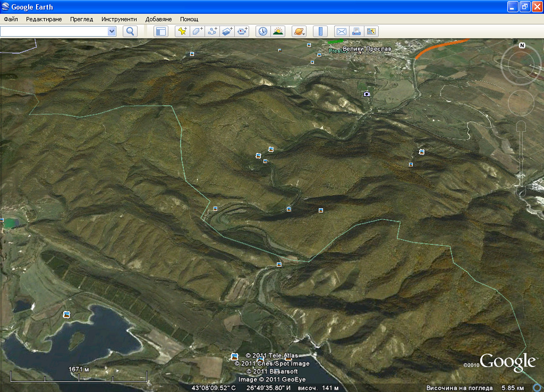Click the N north compass button
The image size is (544, 392).
[522, 46]
